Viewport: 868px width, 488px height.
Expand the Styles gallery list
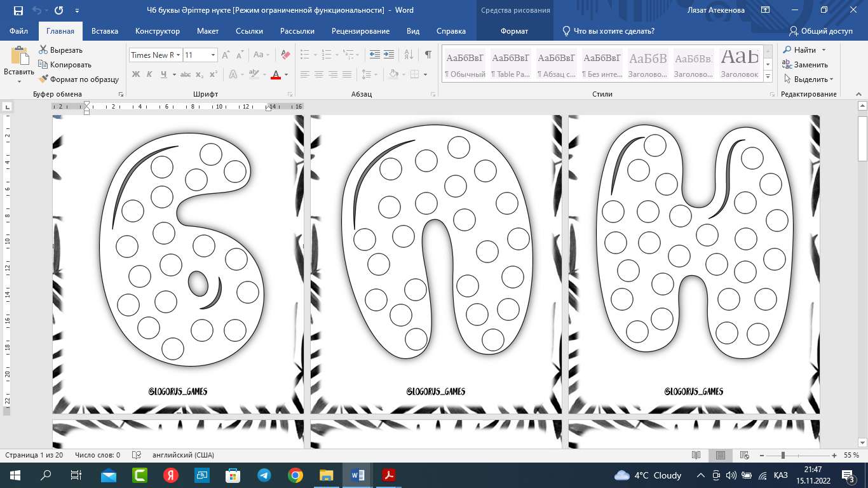coord(768,76)
